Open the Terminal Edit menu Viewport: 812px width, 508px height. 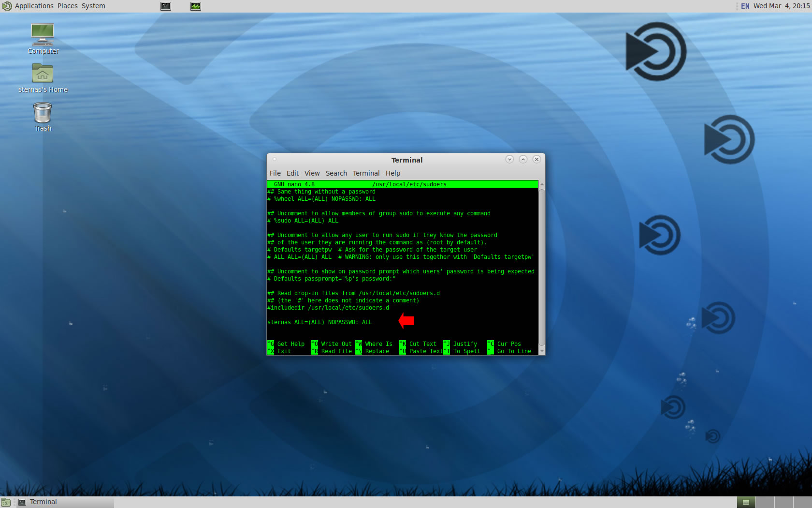[292, 173]
